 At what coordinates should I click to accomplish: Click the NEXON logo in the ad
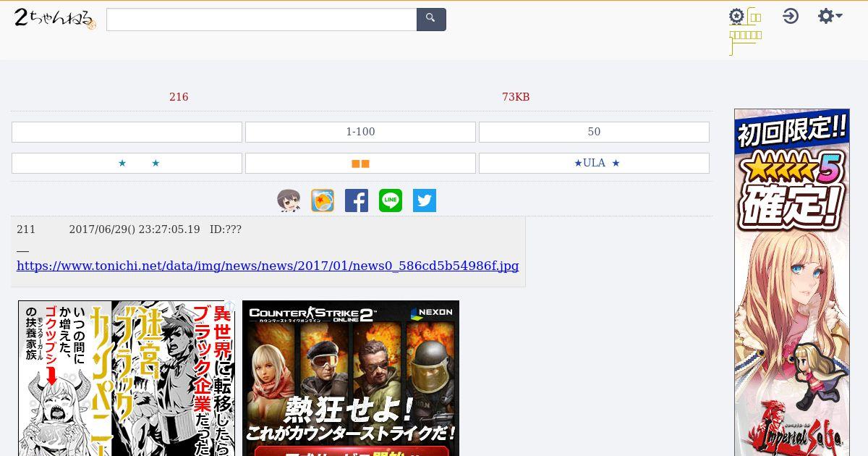pos(431,313)
